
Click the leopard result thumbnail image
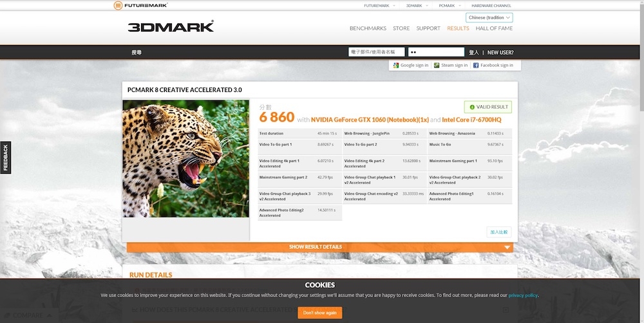point(185,158)
